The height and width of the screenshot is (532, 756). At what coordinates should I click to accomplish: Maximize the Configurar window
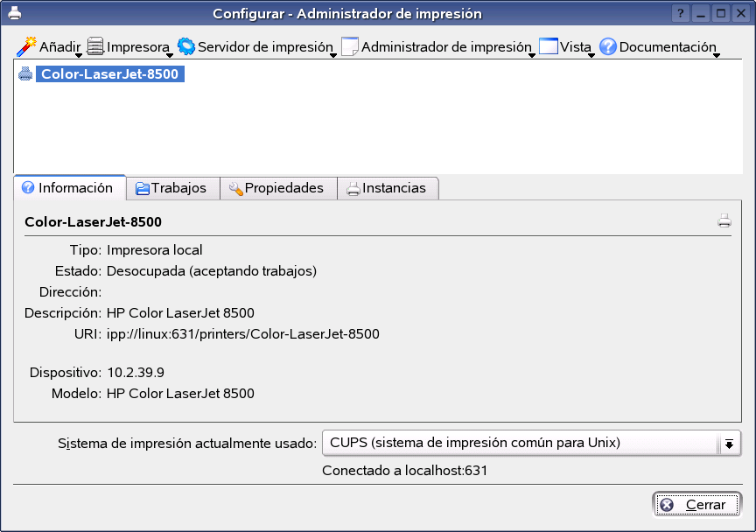point(721,13)
